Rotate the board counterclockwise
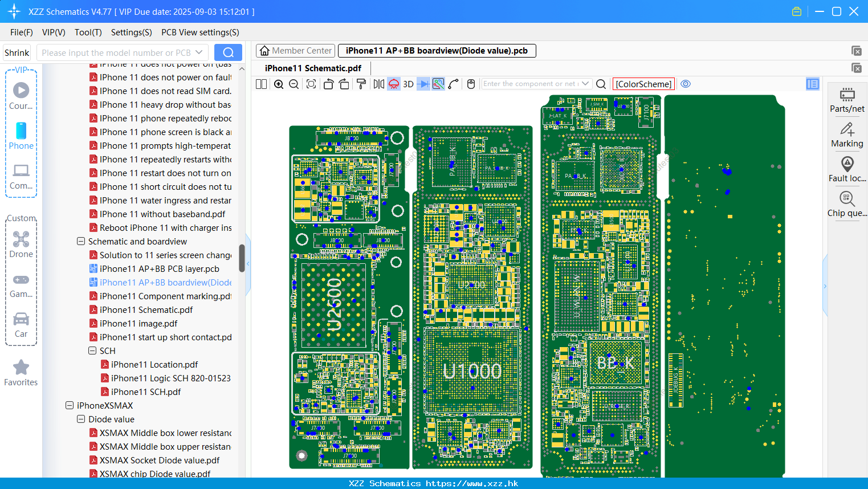Viewport: 868px width, 489px height. pyautogui.click(x=328, y=84)
